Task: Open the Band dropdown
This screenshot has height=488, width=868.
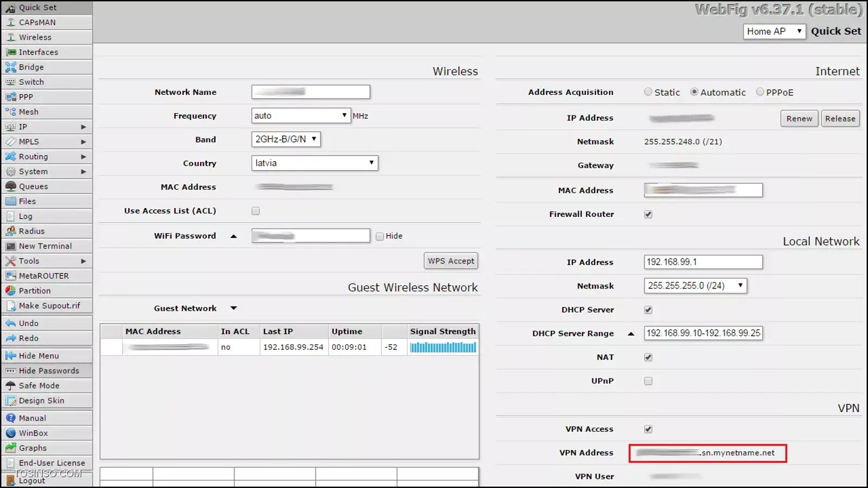Action: pos(286,139)
